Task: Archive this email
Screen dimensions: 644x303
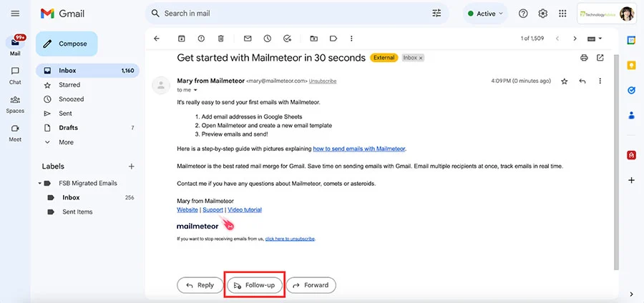Action: coord(181,39)
